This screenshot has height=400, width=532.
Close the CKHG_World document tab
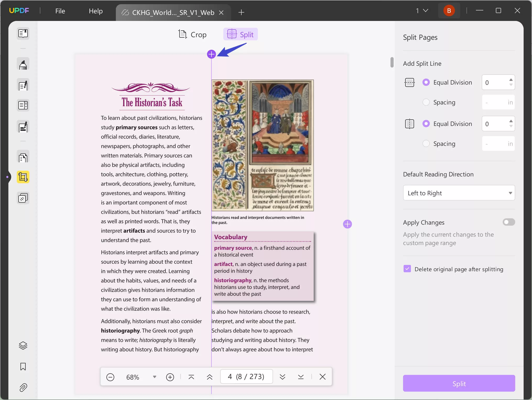[221, 13]
